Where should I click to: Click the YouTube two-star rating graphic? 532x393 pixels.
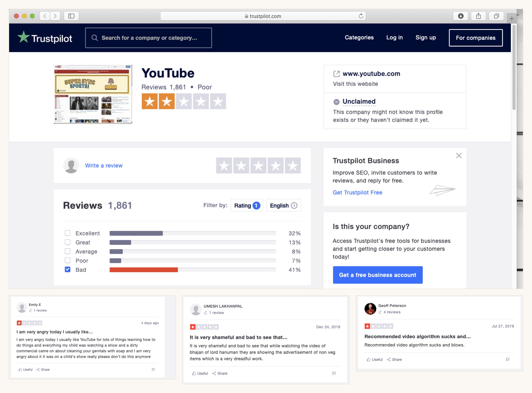pyautogui.click(x=184, y=101)
